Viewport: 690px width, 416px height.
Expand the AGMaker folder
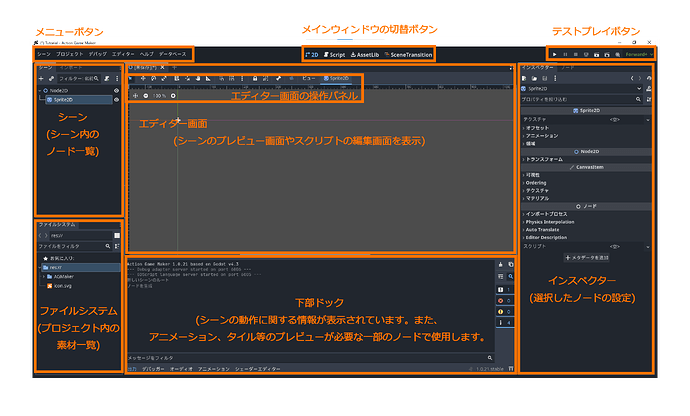tap(44, 276)
